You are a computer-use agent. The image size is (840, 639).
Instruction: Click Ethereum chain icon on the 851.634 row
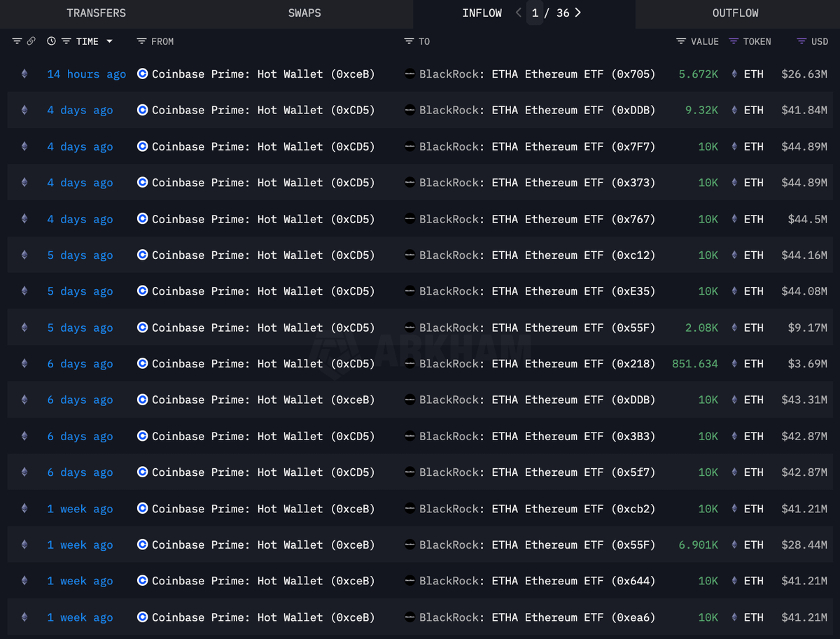click(x=24, y=364)
